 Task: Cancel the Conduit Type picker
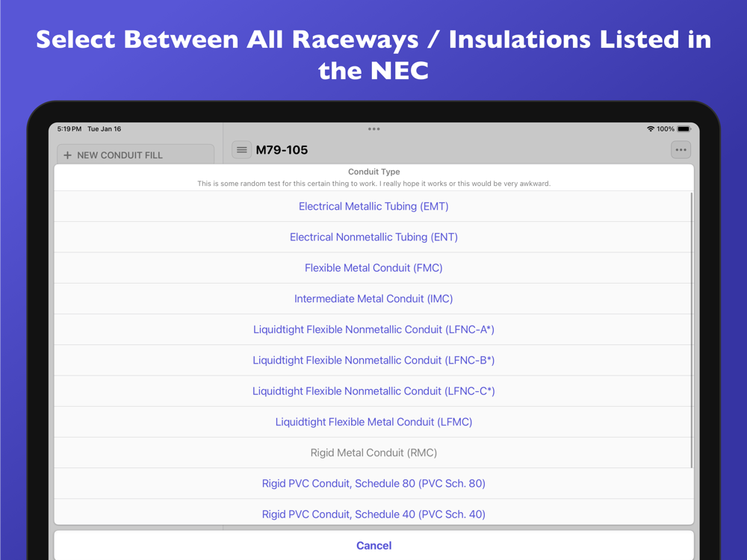[x=373, y=545]
